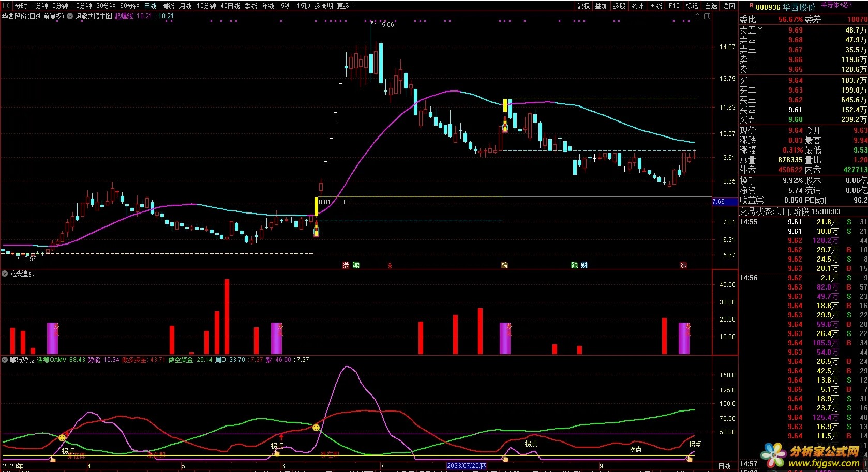
Task: Click the flame signal icon below the July yellow bar
Action: pyautogui.click(x=505, y=125)
